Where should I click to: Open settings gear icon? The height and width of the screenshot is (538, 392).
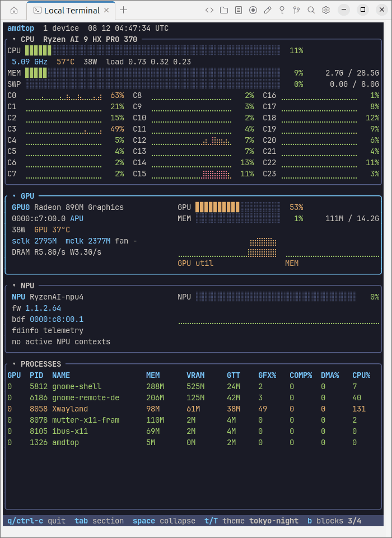(x=326, y=10)
